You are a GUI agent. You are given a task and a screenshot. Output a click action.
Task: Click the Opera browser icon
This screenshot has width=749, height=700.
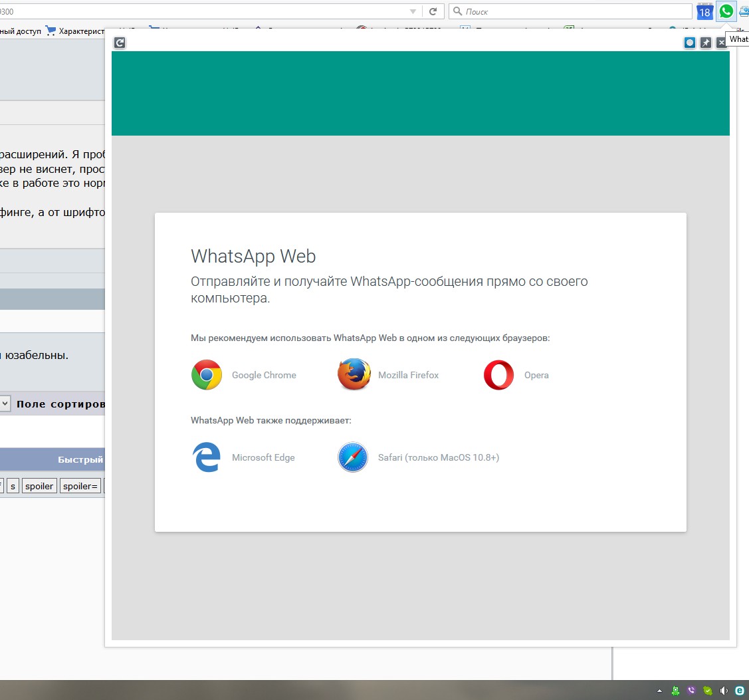point(498,375)
